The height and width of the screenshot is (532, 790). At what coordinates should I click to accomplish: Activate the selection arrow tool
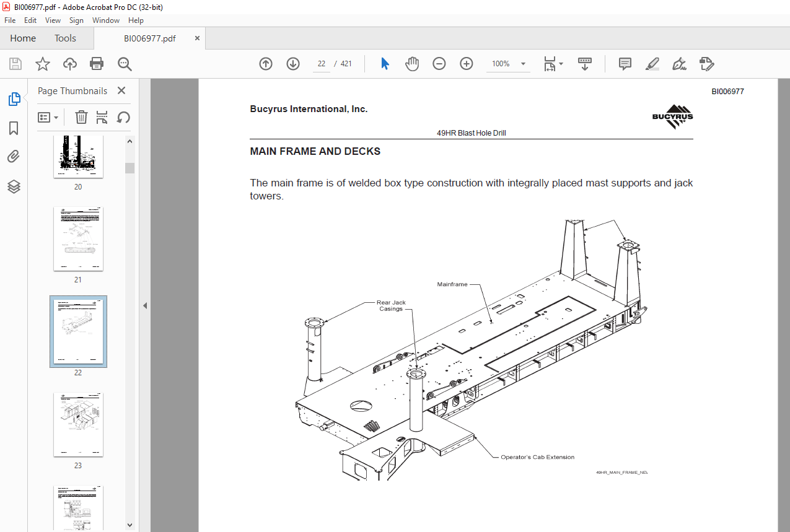(385, 64)
